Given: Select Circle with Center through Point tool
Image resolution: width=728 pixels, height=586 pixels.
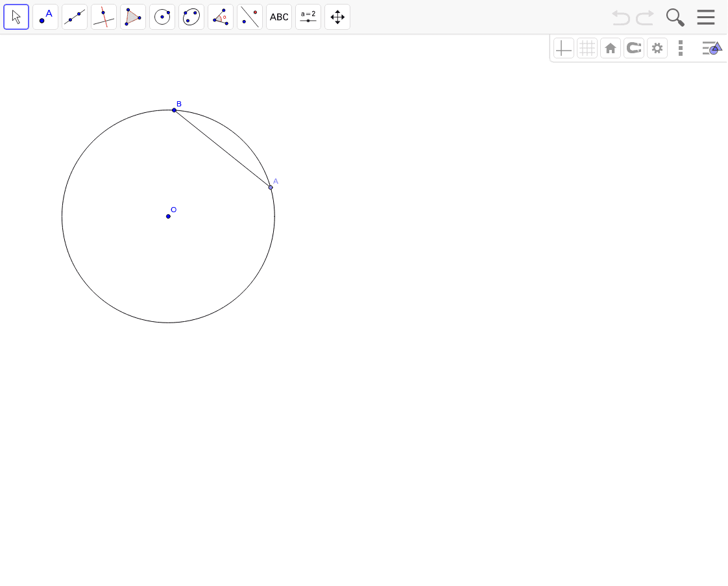Looking at the screenshot, I should click(162, 17).
